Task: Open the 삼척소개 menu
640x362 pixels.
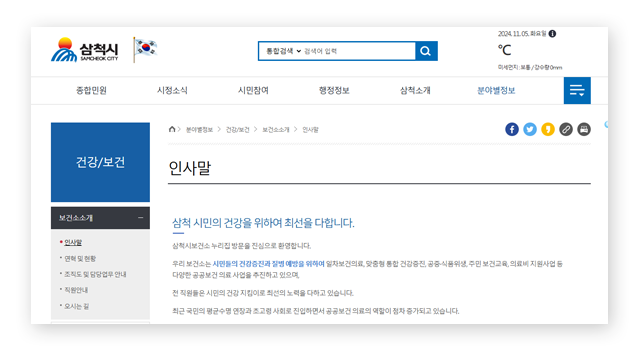Action: tap(415, 90)
